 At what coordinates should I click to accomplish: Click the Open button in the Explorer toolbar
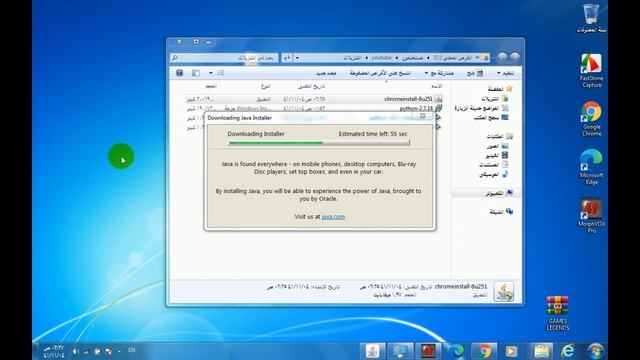(476, 73)
